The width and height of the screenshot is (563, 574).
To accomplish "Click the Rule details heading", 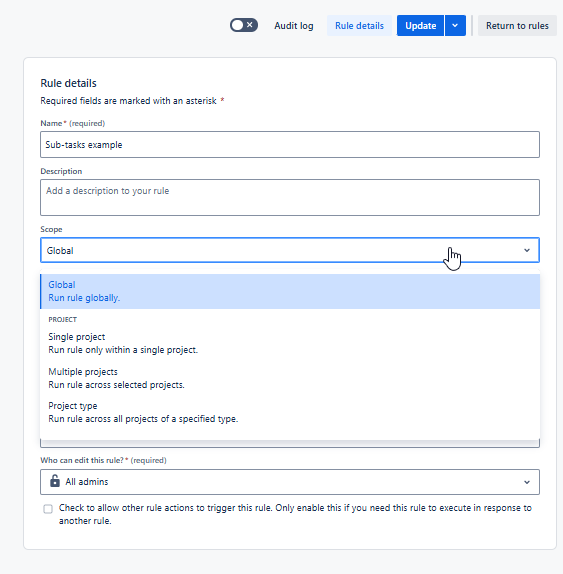I will (68, 83).
